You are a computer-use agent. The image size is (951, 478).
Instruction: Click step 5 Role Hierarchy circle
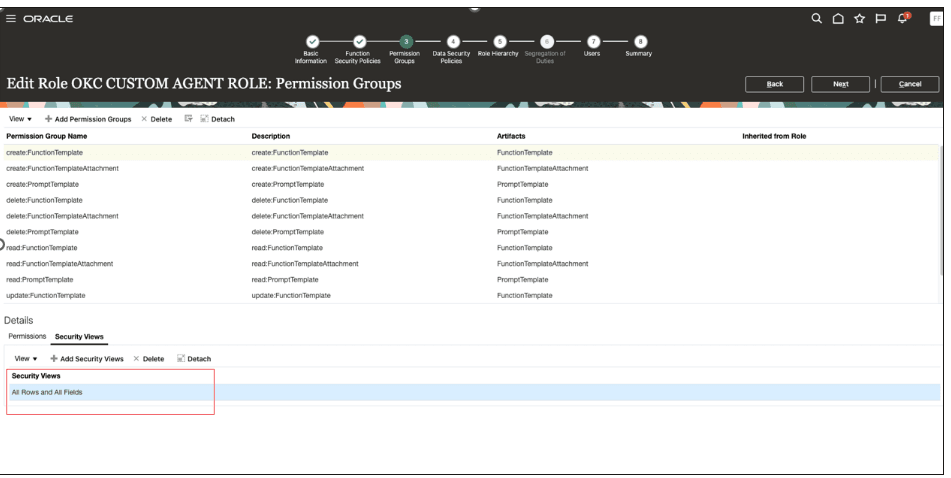coord(499,42)
